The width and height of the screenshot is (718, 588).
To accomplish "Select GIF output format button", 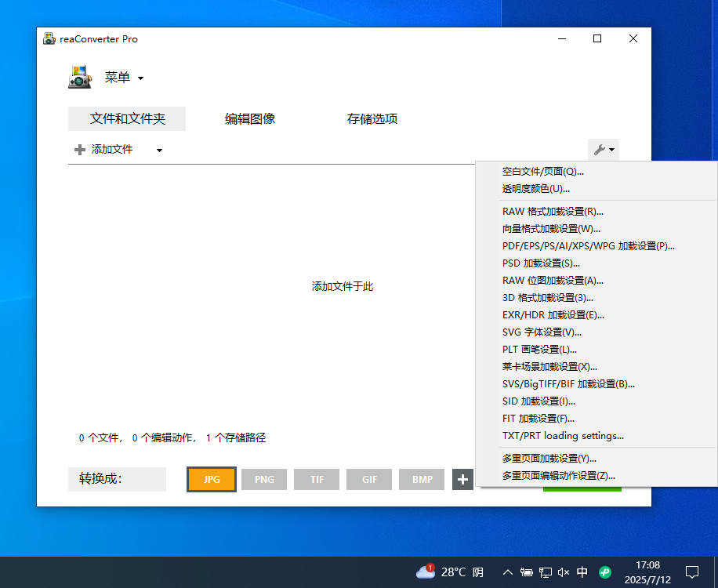I will (x=369, y=480).
